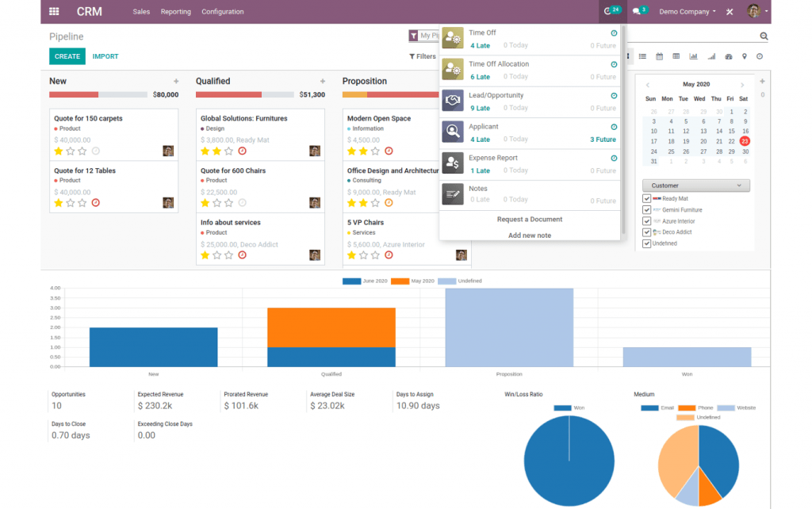
Task: Open the apps grid menu
Action: 53,11
